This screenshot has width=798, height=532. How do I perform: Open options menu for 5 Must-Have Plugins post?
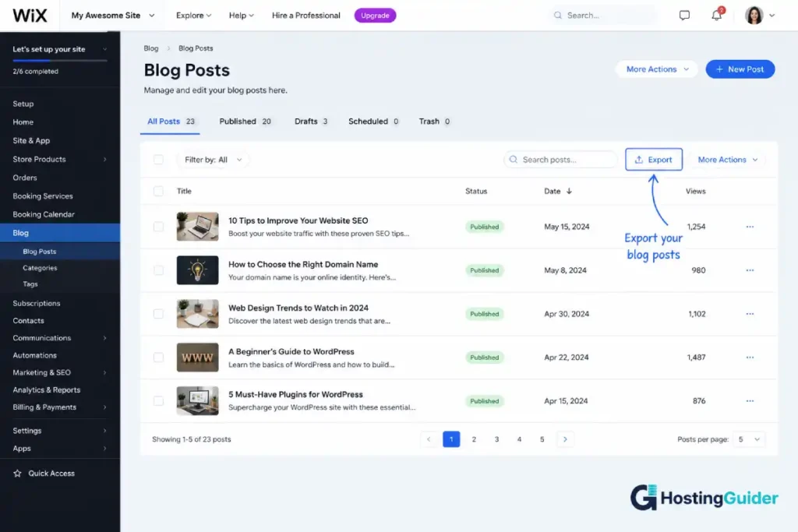click(x=750, y=401)
